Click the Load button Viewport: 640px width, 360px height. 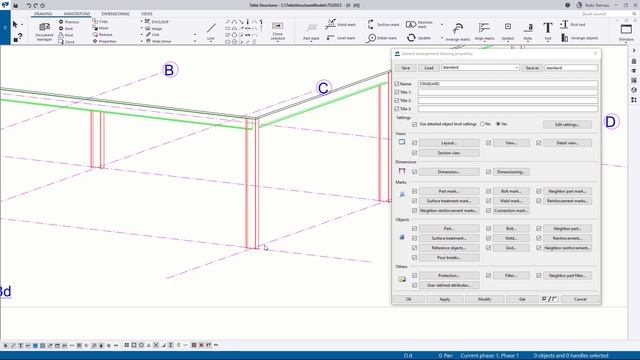pos(429,68)
